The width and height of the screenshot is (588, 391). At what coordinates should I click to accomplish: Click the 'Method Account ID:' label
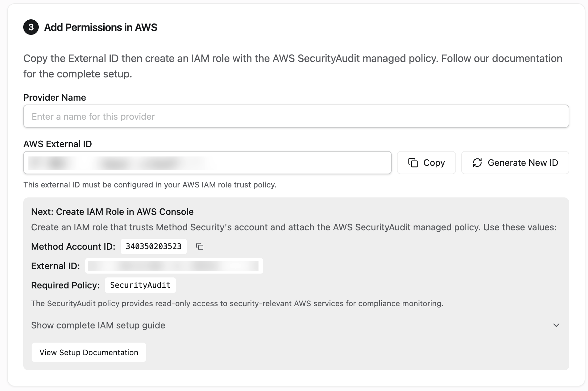coord(73,246)
